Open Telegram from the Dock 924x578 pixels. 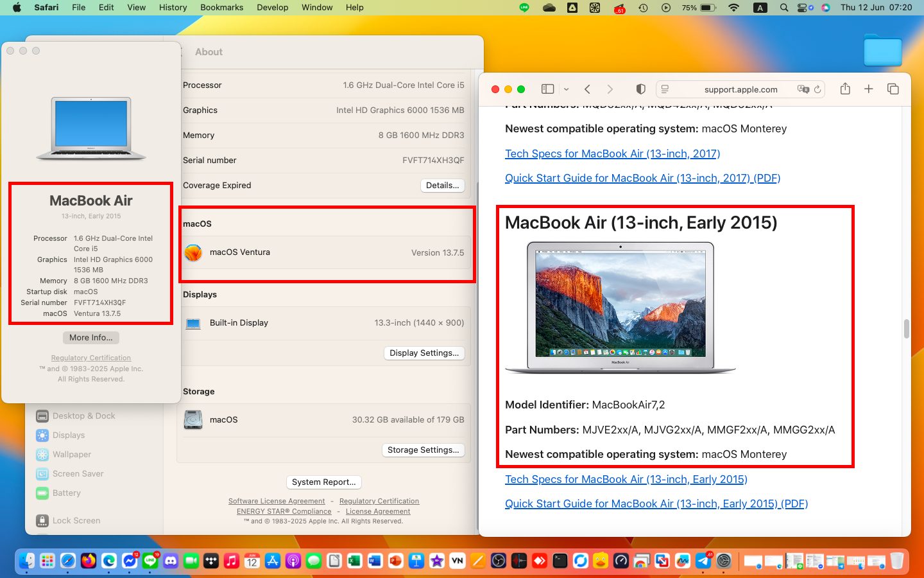703,561
